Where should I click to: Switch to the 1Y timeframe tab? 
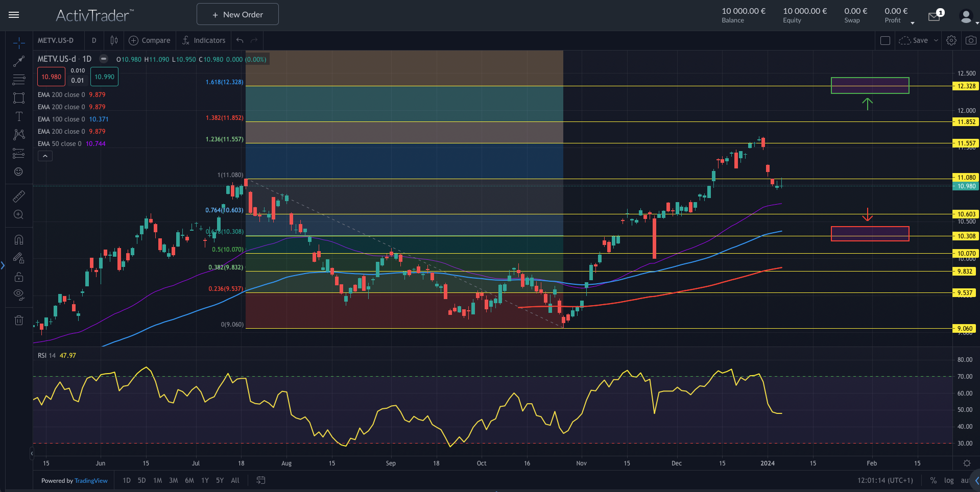point(204,480)
